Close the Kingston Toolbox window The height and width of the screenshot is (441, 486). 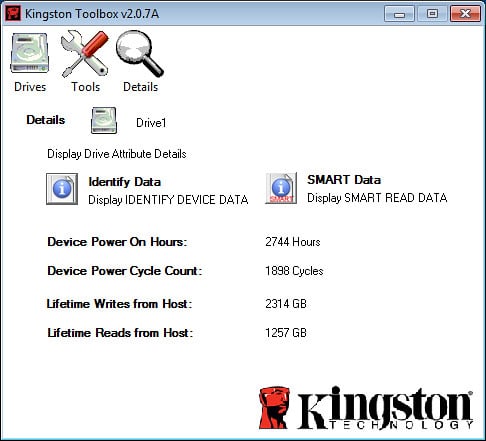tap(465, 14)
